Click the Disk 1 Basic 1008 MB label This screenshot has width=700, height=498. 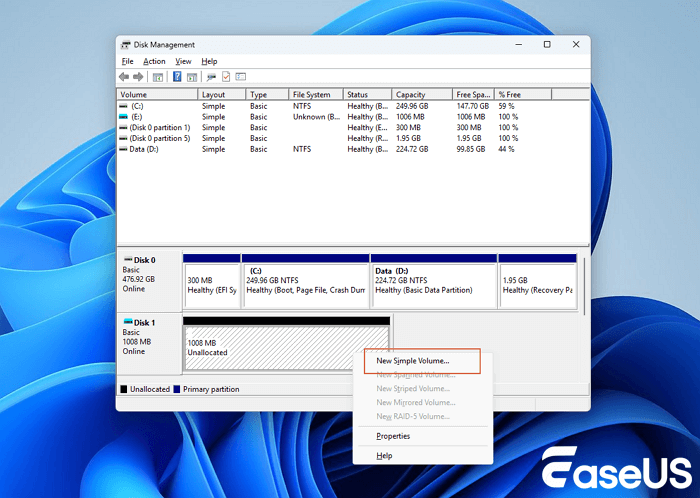[x=149, y=344]
